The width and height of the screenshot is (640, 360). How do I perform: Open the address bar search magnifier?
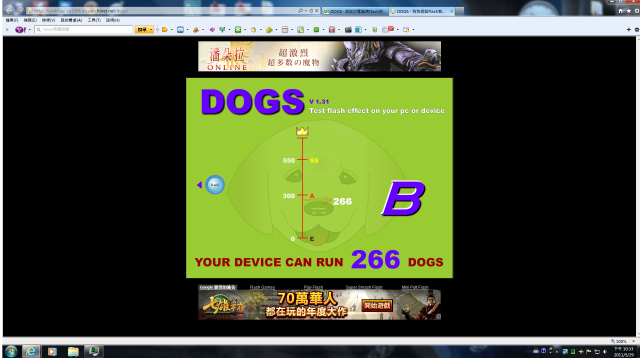coord(301,11)
